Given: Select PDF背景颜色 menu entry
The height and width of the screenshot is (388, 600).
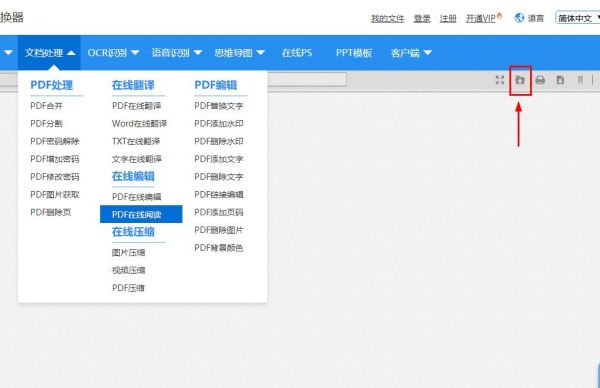Looking at the screenshot, I should pos(219,248).
